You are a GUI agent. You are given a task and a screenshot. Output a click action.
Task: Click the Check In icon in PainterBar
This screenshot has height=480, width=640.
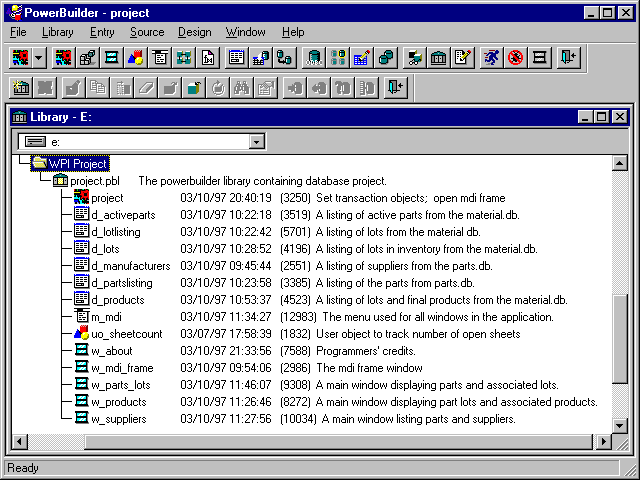tap(319, 88)
